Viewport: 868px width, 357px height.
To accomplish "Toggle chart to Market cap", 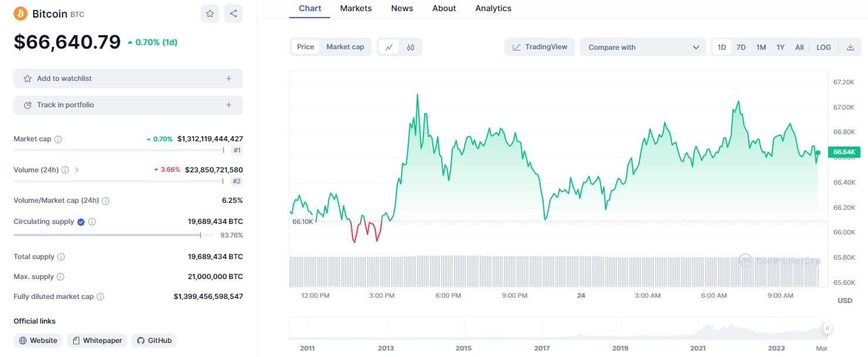I will tap(345, 47).
